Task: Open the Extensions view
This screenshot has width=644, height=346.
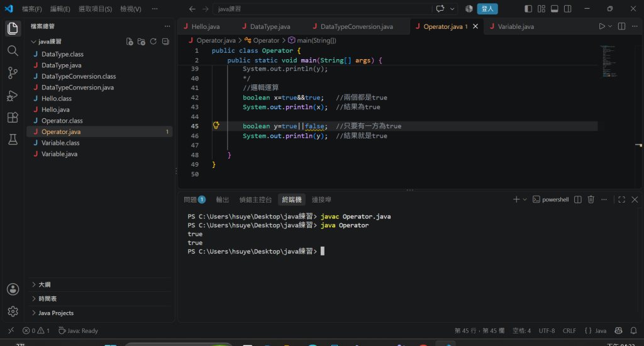Action: (13, 118)
